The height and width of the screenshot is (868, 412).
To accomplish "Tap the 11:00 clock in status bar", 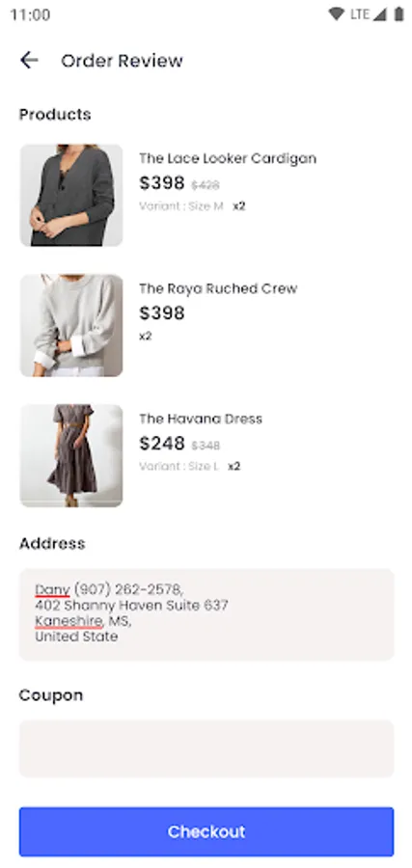I will 30,14.
